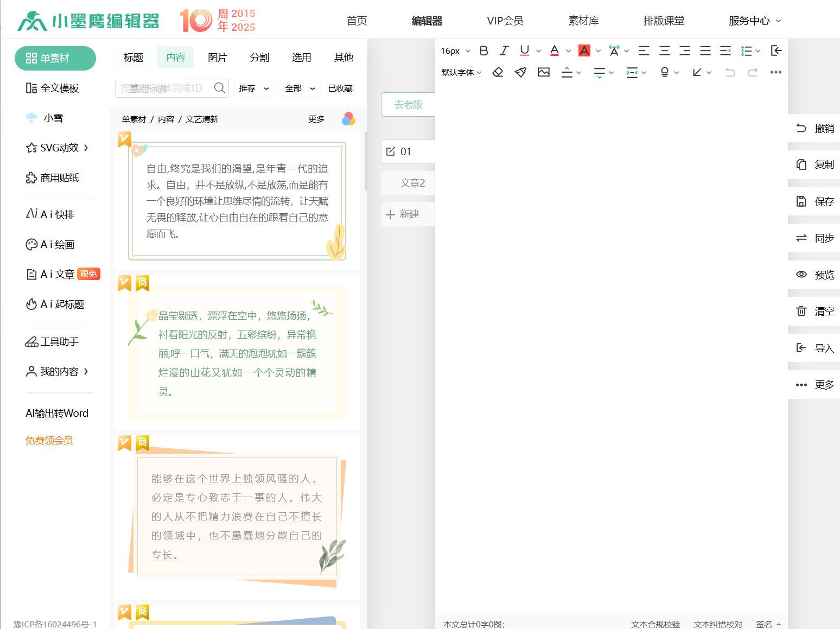Click the 保存 save icon button
Viewport: 840px width, 629px height.
pyautogui.click(x=814, y=201)
